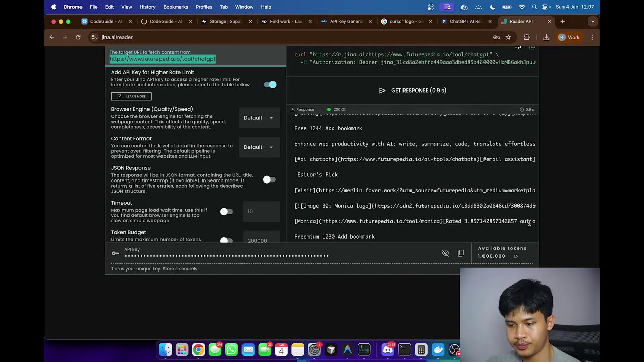
Task: Open Calculator from the dock
Action: pyautogui.click(x=421, y=349)
